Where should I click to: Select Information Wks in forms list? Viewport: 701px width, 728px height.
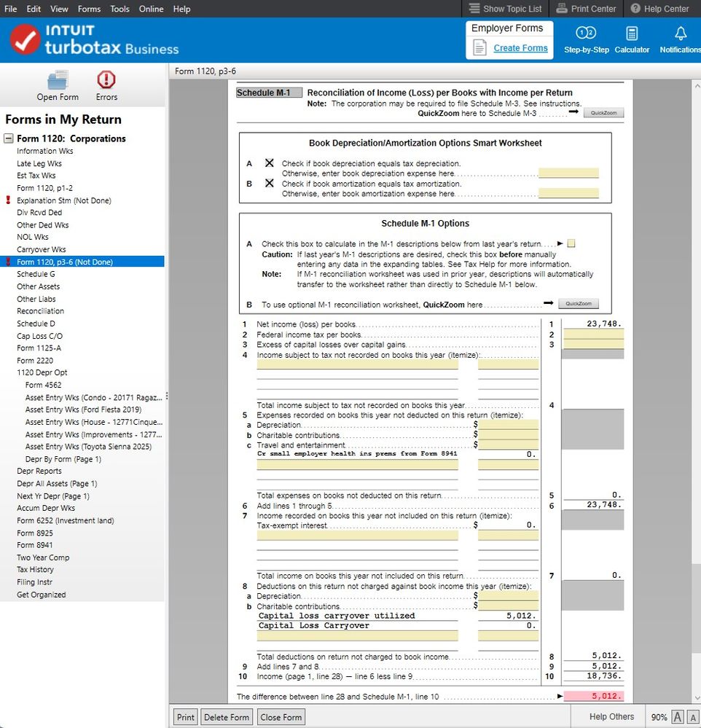[x=45, y=151]
